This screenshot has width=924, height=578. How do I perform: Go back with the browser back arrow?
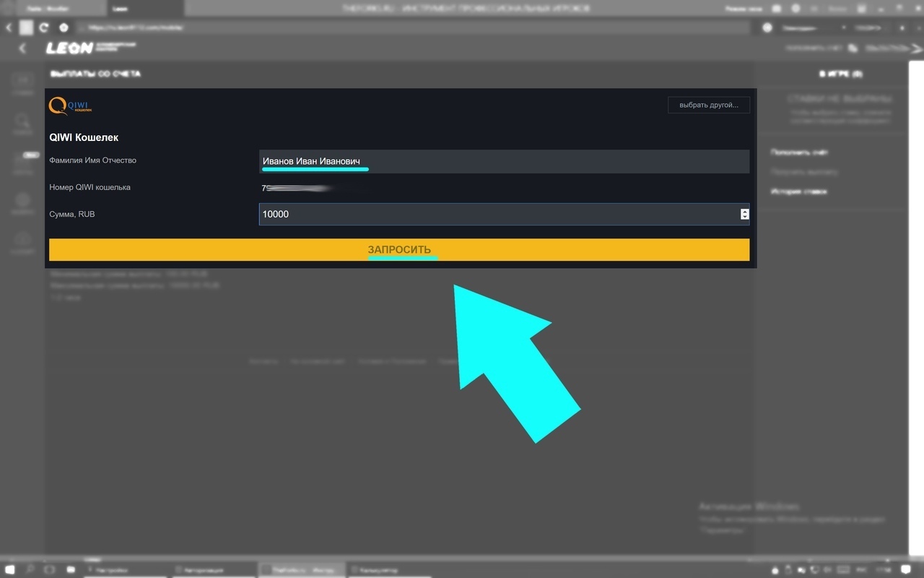point(9,27)
